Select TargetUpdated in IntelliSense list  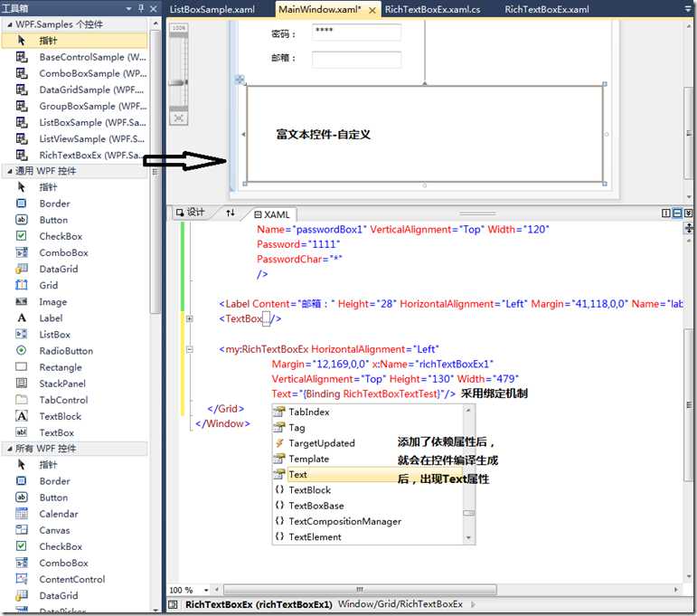[369, 443]
